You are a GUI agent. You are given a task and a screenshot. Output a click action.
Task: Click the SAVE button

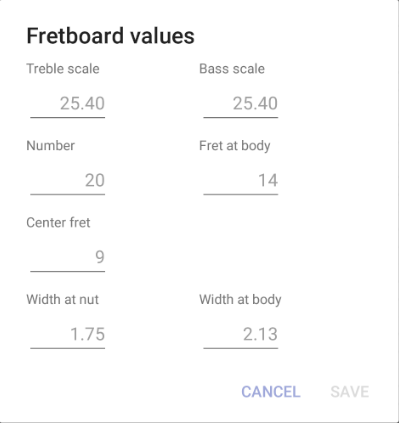click(x=350, y=392)
